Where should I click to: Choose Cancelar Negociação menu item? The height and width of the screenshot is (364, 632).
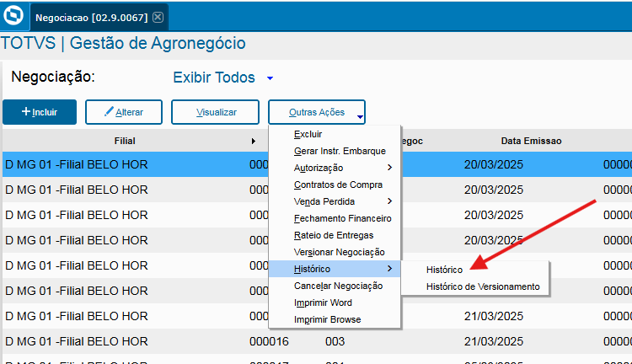[335, 286]
